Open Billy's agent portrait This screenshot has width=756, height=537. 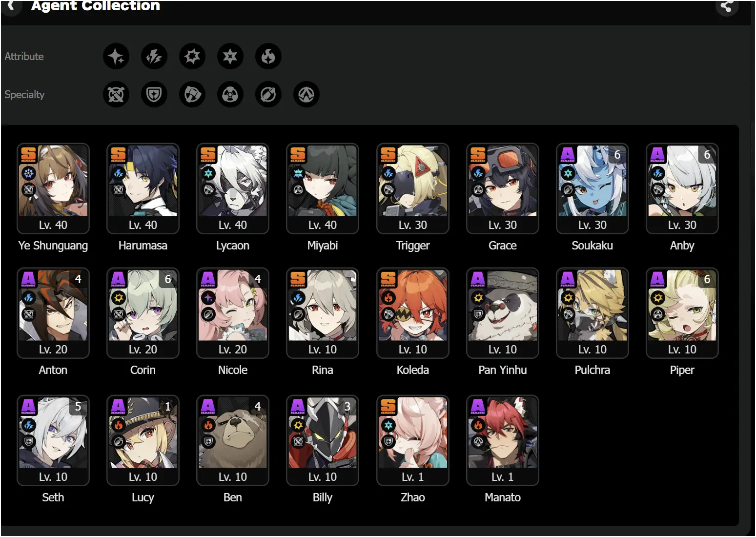pyautogui.click(x=323, y=433)
